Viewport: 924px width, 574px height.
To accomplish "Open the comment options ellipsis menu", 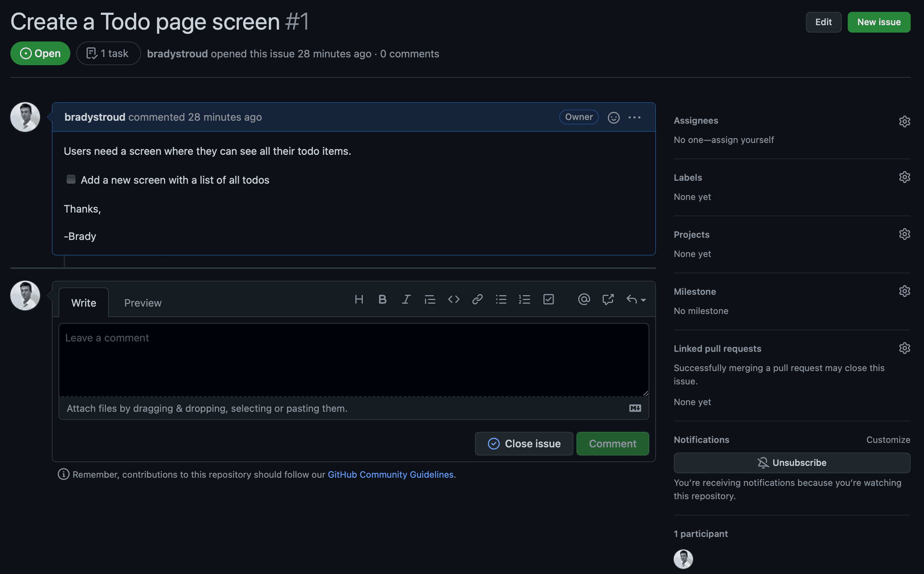I will tap(634, 117).
